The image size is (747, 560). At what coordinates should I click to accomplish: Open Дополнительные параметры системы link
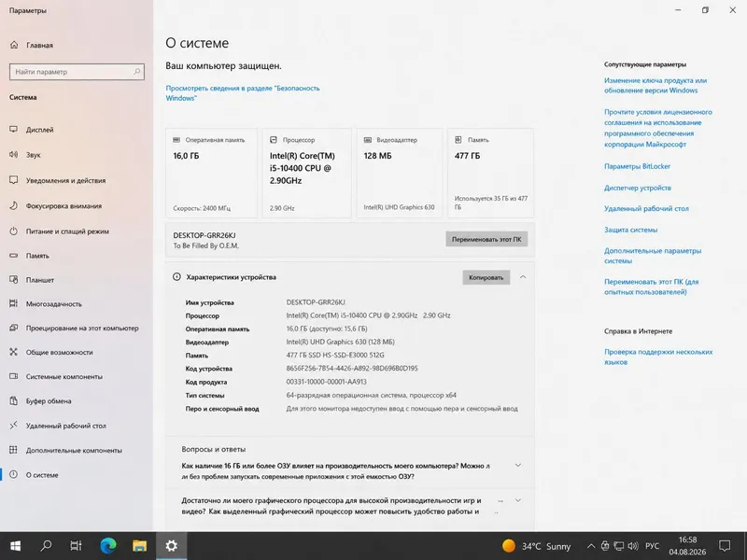coord(653,256)
